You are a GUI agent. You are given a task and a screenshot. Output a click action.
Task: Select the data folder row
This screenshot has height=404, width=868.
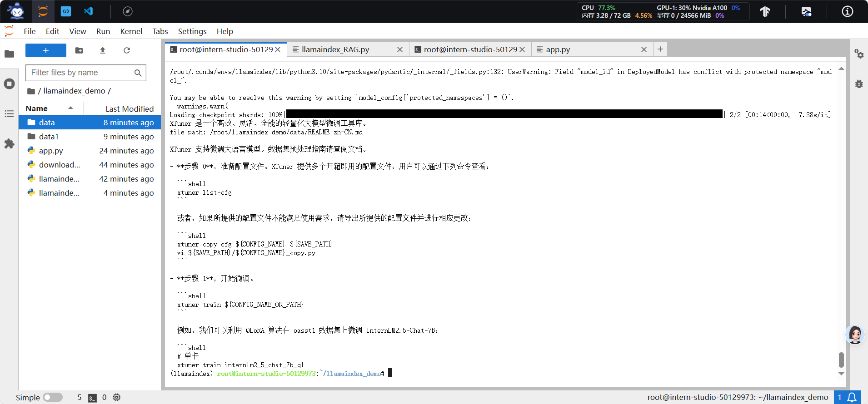click(x=90, y=123)
